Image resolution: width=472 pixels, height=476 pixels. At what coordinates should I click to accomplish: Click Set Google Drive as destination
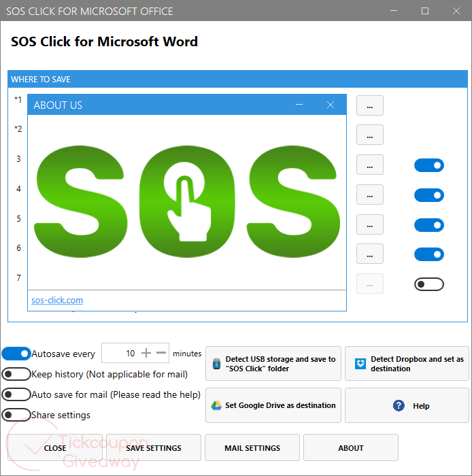[x=273, y=405]
